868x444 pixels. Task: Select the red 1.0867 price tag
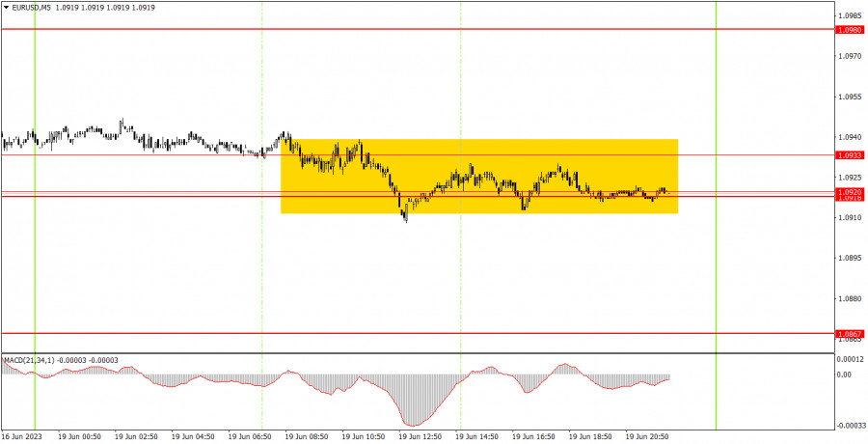click(852, 334)
